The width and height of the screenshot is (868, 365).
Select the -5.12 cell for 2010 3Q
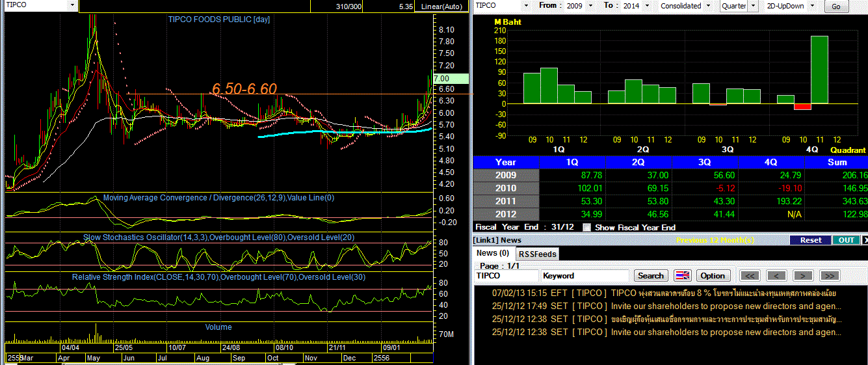coord(706,188)
